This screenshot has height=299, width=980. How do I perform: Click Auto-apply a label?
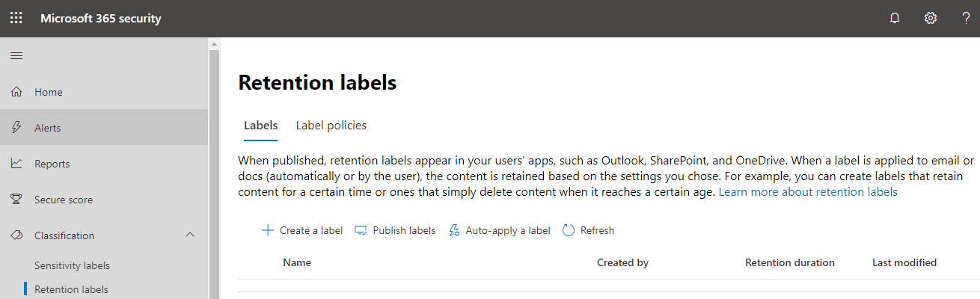pos(499,230)
